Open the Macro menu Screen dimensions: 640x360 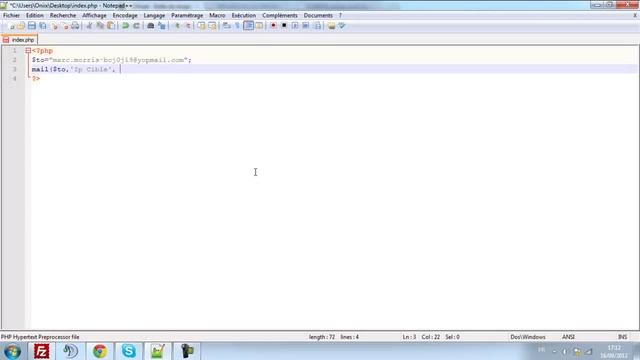click(217, 16)
